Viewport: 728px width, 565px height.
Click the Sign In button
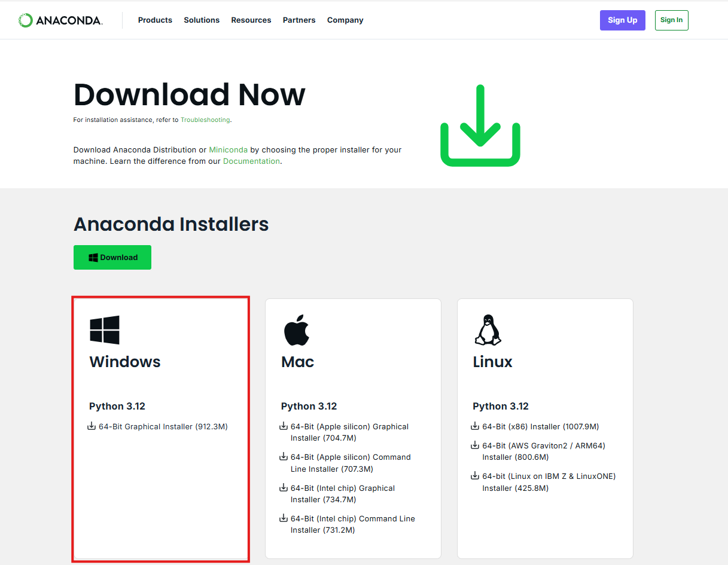click(672, 20)
